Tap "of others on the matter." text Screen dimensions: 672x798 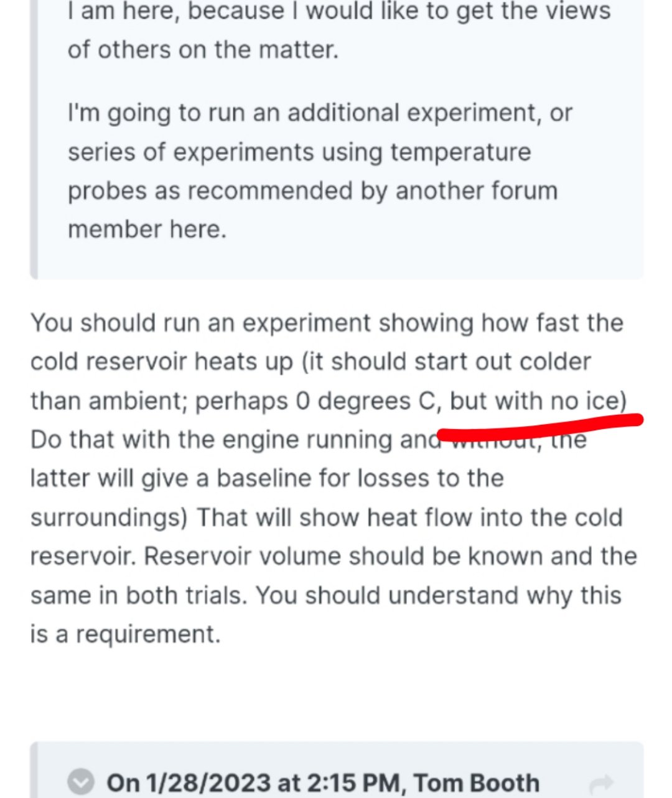(x=203, y=49)
